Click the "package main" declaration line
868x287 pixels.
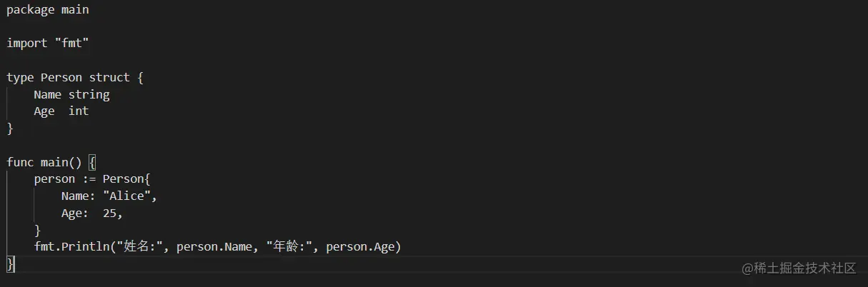pyautogui.click(x=48, y=10)
